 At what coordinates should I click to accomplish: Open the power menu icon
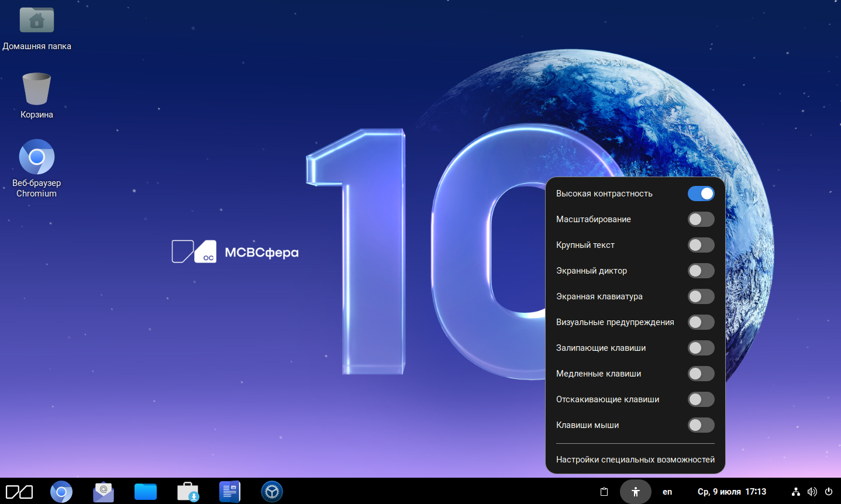[x=828, y=492]
